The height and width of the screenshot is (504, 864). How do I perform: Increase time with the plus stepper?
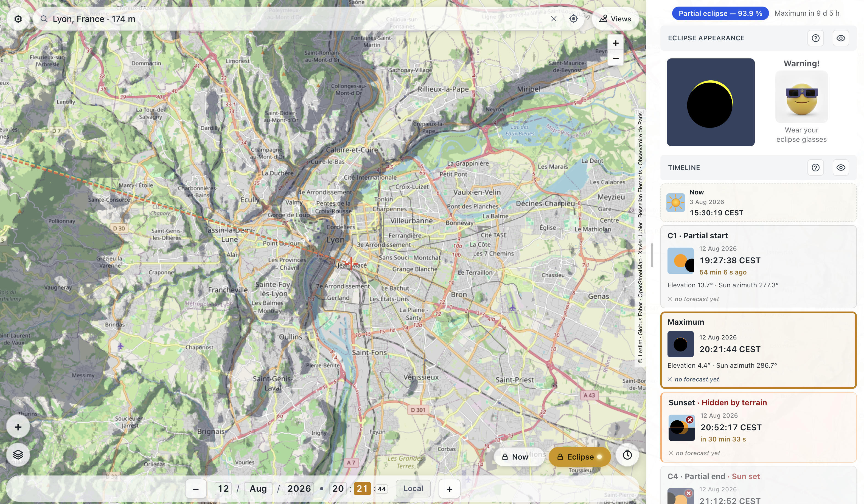(x=450, y=489)
